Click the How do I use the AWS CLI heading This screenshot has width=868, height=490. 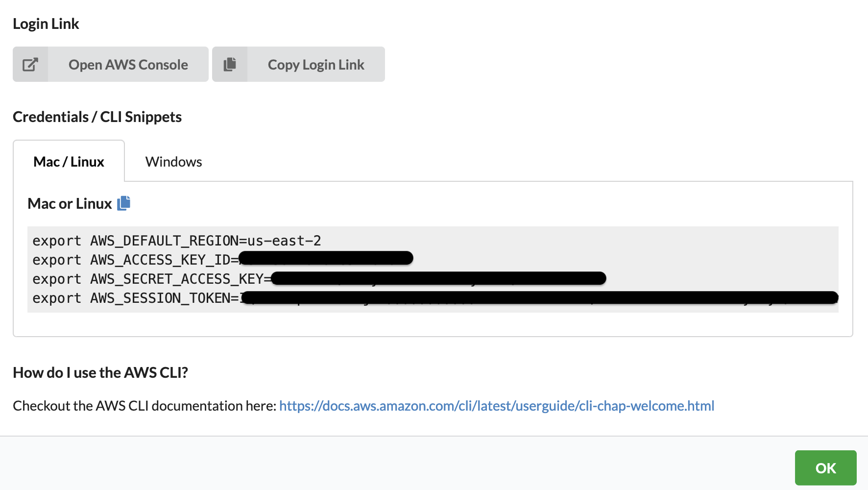coord(100,372)
